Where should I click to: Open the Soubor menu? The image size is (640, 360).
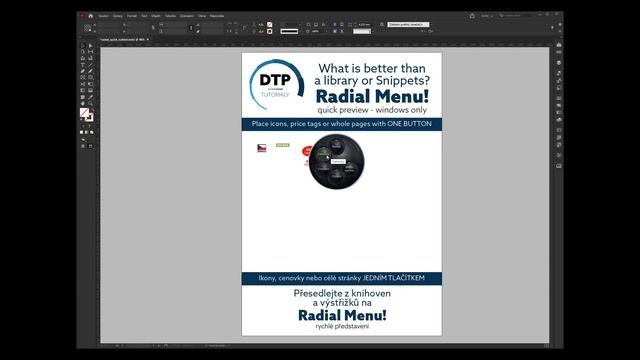pyautogui.click(x=104, y=16)
